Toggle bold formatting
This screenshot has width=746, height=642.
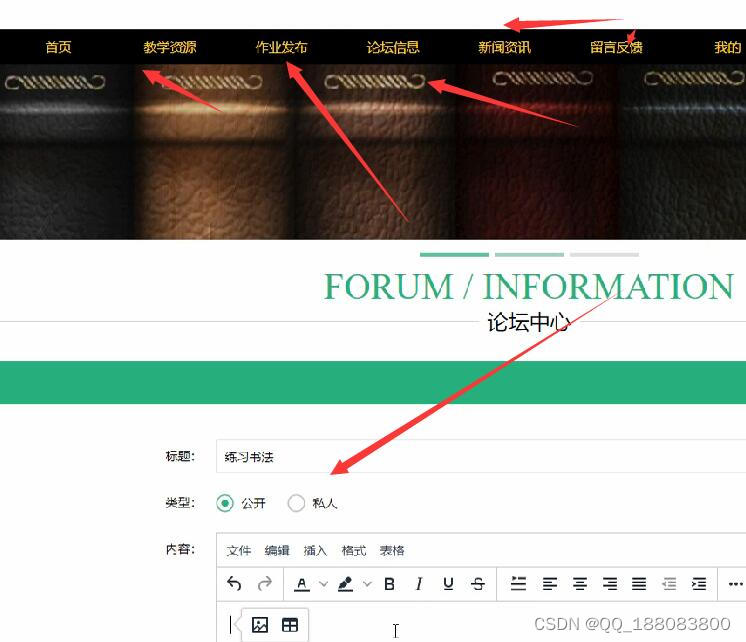pyautogui.click(x=389, y=584)
